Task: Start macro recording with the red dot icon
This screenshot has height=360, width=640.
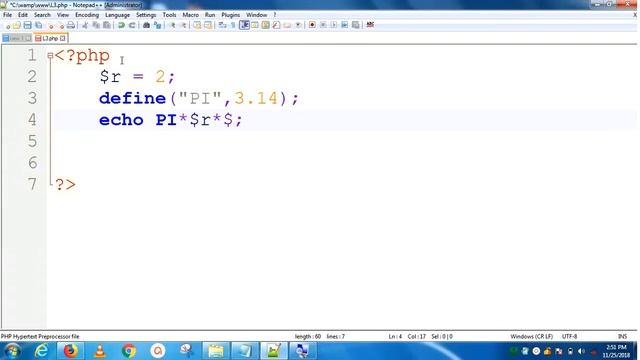Action: click(x=312, y=25)
